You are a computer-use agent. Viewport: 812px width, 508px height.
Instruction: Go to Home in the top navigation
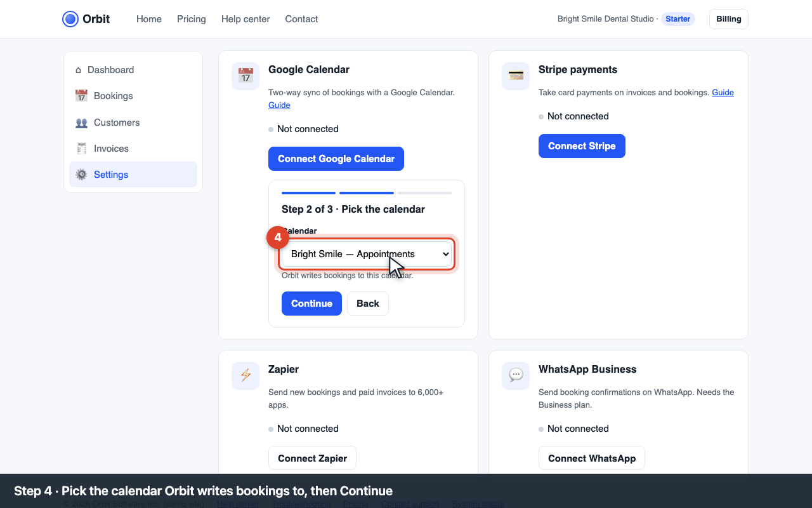click(149, 19)
